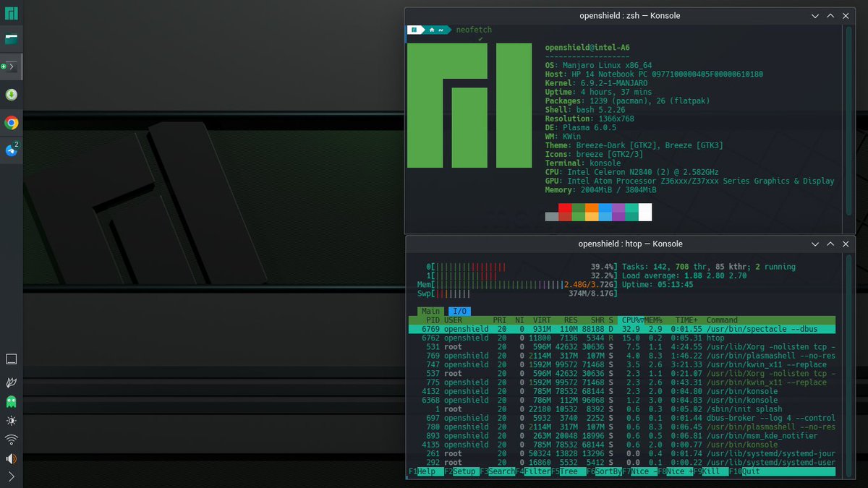Click F4 Filter in htop footer
This screenshot has width=868, height=488.
(x=533, y=471)
